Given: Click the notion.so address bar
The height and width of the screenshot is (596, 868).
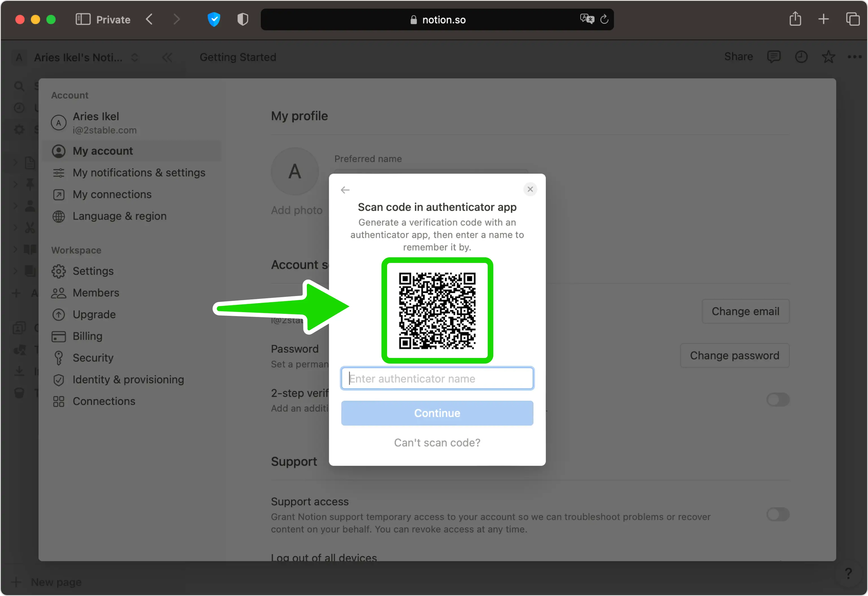Looking at the screenshot, I should pyautogui.click(x=437, y=20).
